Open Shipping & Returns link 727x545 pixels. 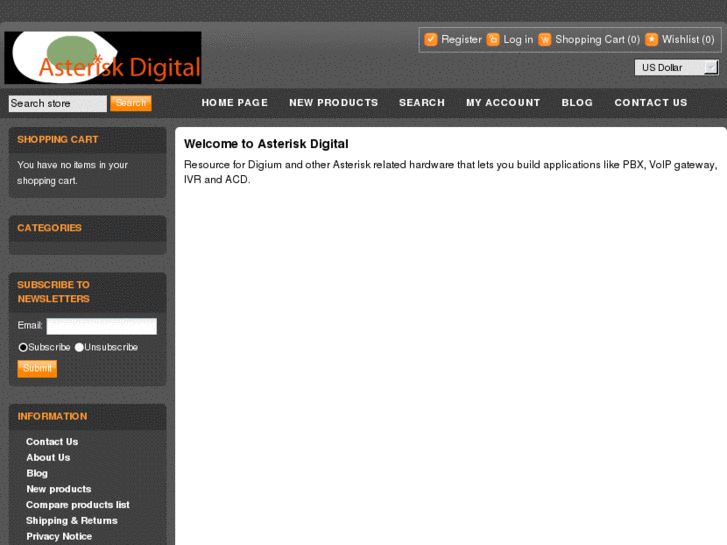[72, 521]
